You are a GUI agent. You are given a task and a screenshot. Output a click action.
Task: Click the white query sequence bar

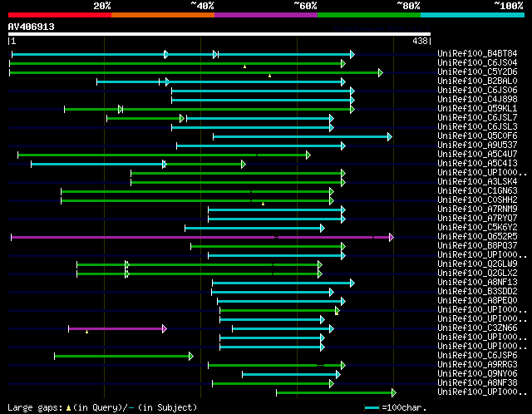coord(219,34)
